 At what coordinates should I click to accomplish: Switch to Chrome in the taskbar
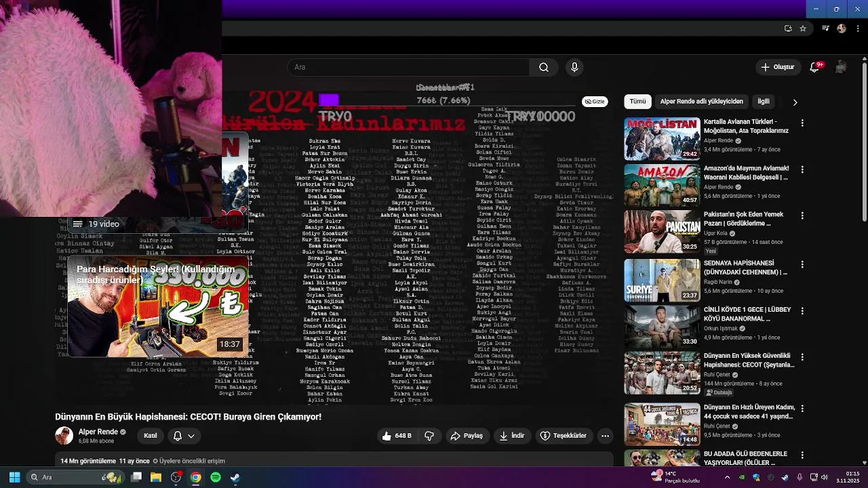195,477
